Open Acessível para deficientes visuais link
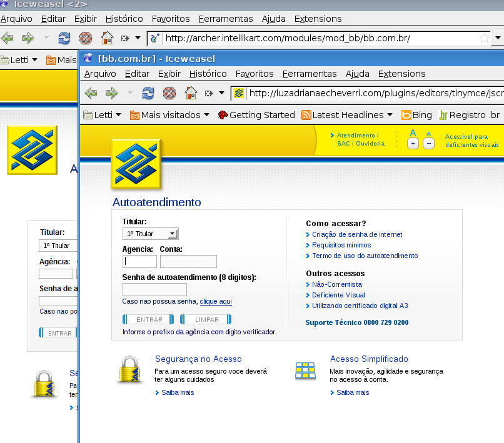This screenshot has width=504, height=443. point(472,141)
